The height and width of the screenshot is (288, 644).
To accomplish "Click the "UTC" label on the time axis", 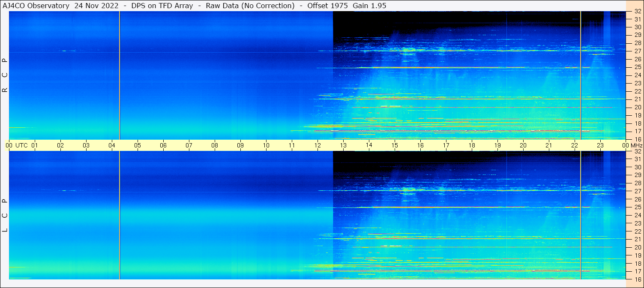I will pos(21,145).
